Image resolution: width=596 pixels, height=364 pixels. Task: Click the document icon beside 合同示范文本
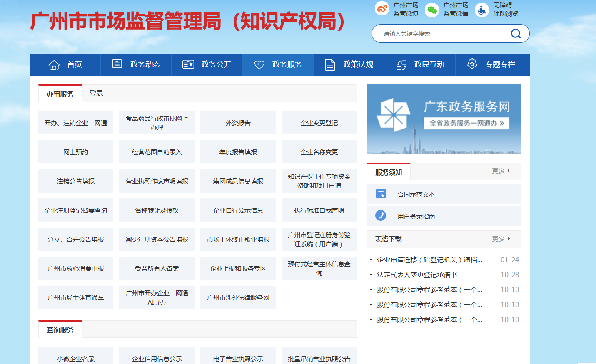point(381,194)
